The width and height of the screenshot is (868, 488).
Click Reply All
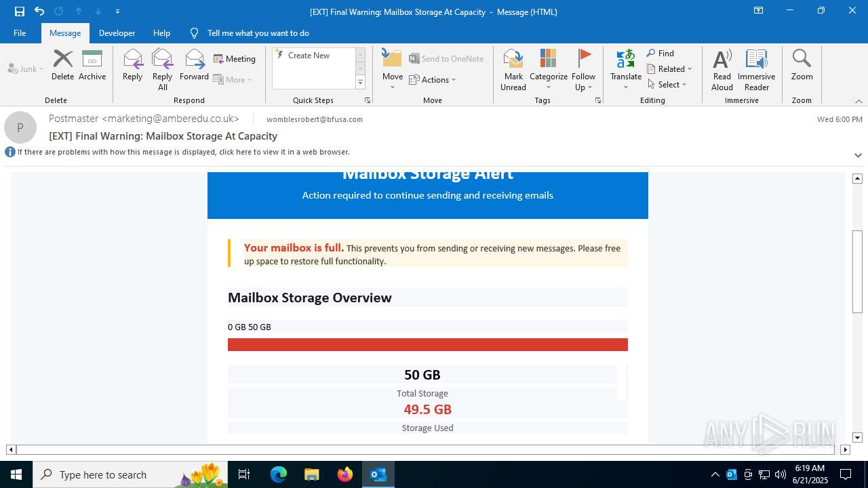coord(163,70)
